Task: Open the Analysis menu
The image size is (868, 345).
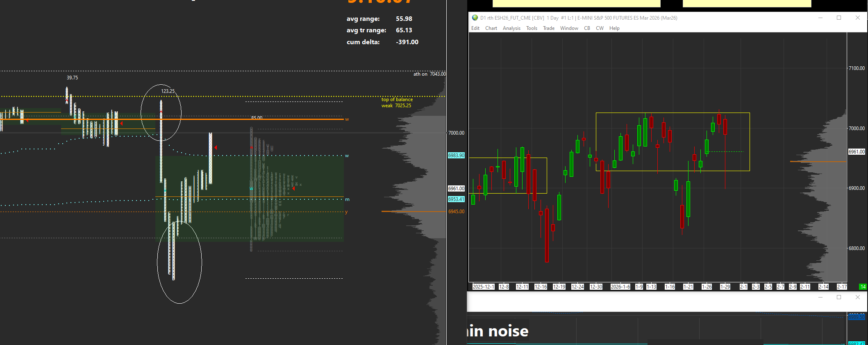Action: (x=511, y=28)
